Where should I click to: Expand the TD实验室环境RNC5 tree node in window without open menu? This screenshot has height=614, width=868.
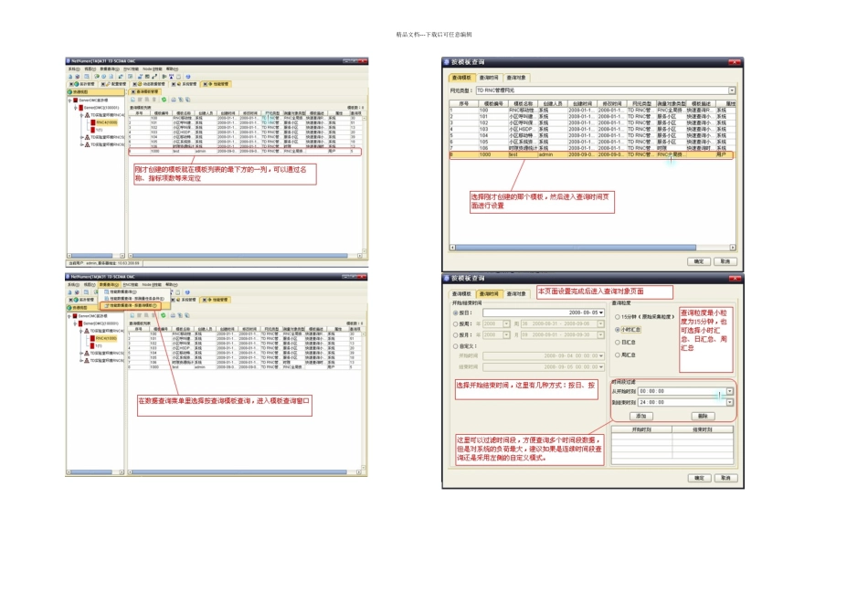(x=81, y=137)
